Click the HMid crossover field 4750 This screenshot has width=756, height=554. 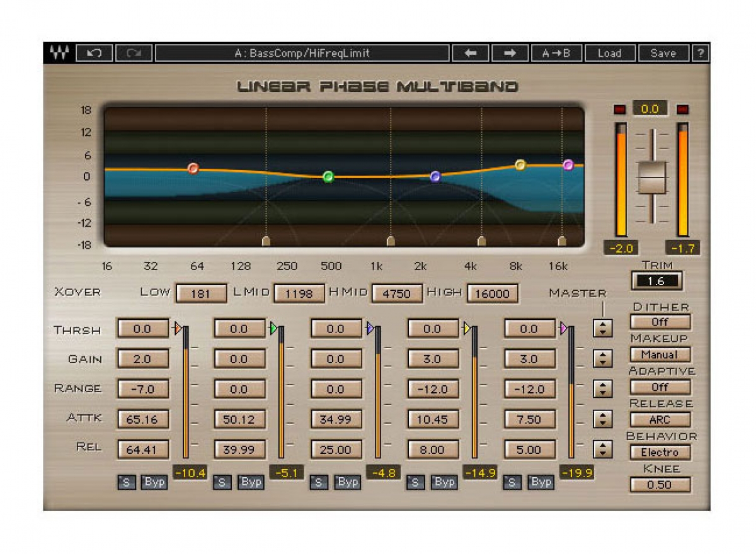tap(396, 293)
